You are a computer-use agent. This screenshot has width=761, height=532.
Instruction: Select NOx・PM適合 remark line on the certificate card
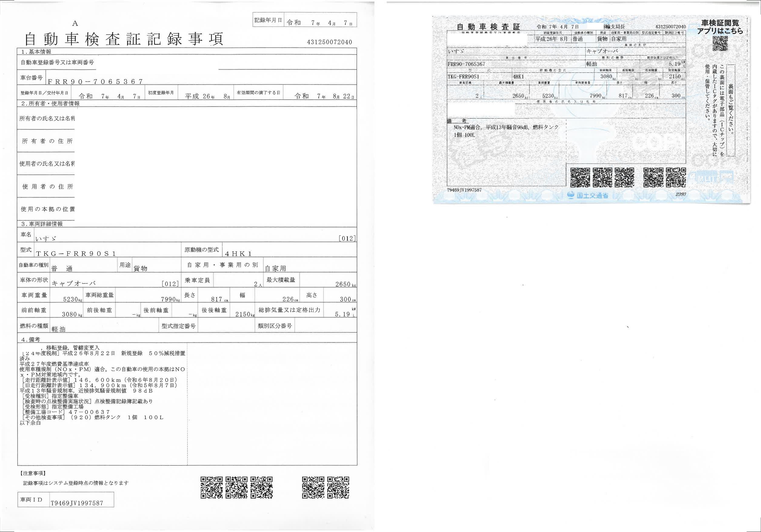(x=506, y=127)
